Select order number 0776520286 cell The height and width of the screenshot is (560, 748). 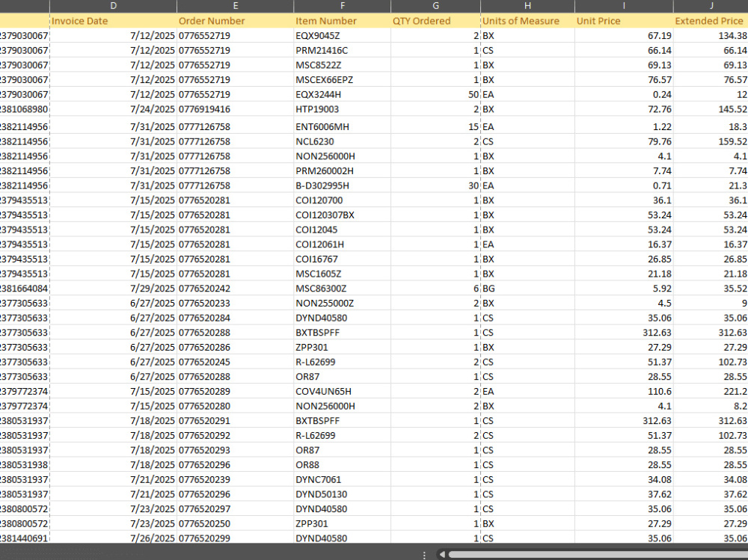235,347
